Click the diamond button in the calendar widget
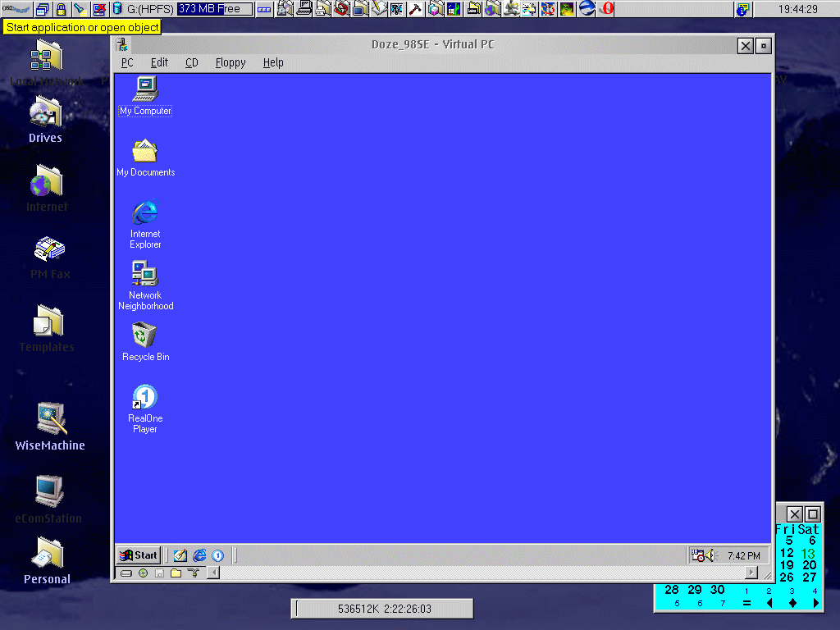Viewport: 840px width, 630px height. click(x=793, y=603)
